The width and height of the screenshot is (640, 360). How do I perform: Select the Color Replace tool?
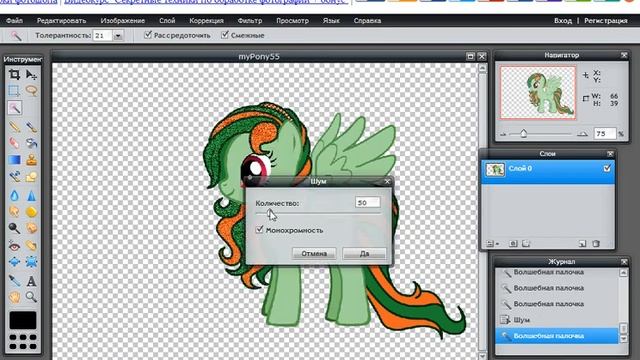pyautogui.click(x=14, y=176)
